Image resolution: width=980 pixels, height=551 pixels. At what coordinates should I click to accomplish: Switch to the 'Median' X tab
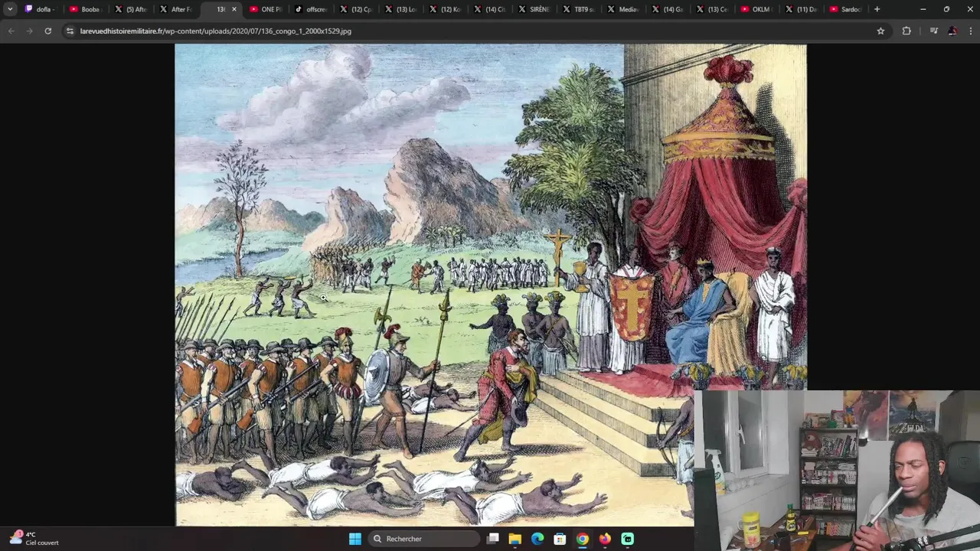623,9
